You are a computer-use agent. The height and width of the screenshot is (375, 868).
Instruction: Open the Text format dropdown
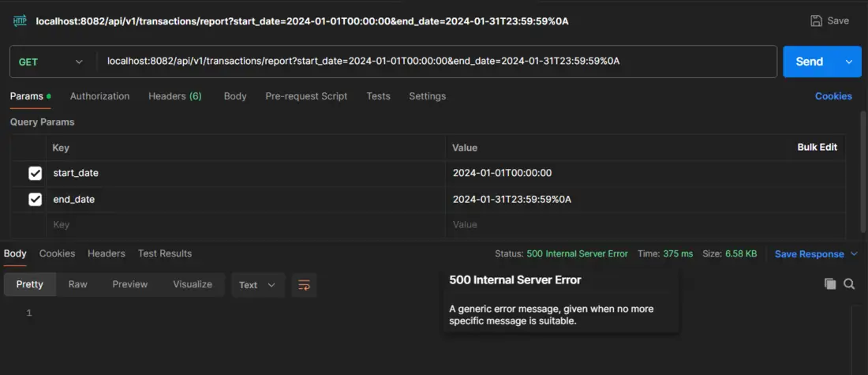point(257,285)
